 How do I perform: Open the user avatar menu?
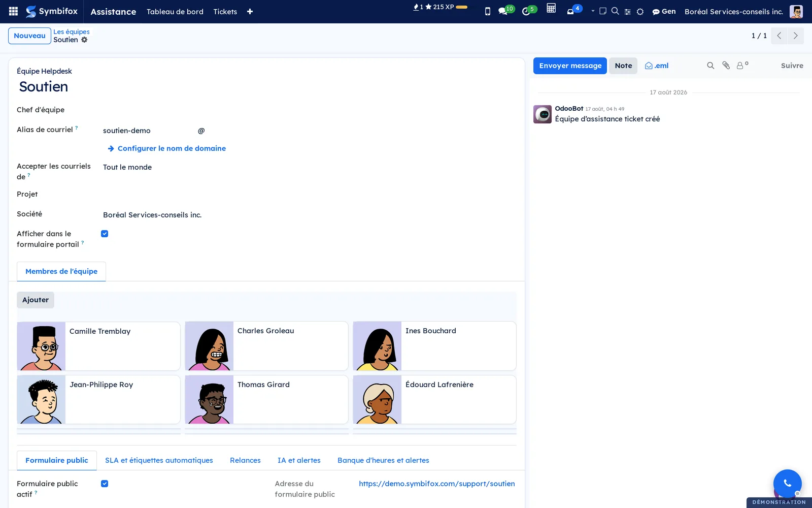pos(796,12)
